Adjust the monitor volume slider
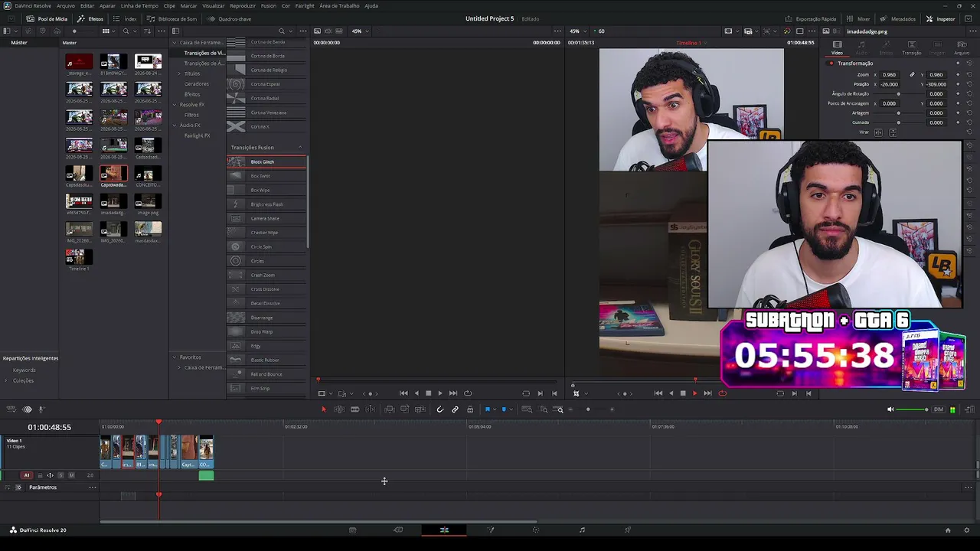 point(912,409)
